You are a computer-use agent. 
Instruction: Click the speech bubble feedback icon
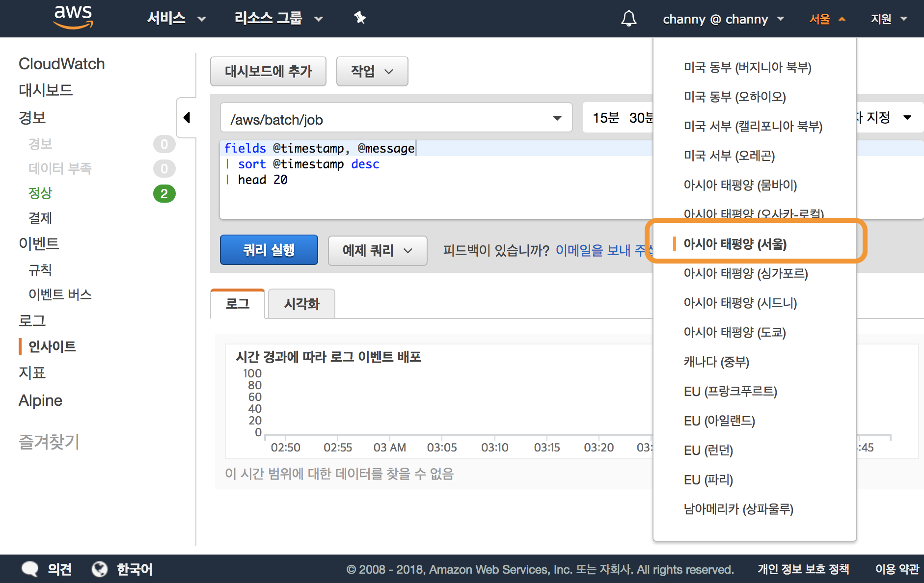click(30, 569)
